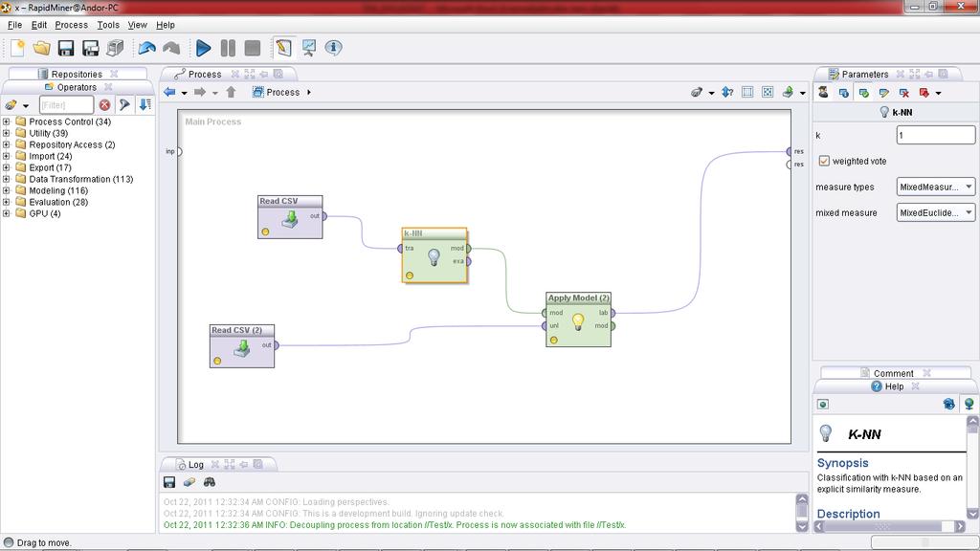The height and width of the screenshot is (551, 980).
Task: Switch to the Results perspective chart icon
Action: 309,48
